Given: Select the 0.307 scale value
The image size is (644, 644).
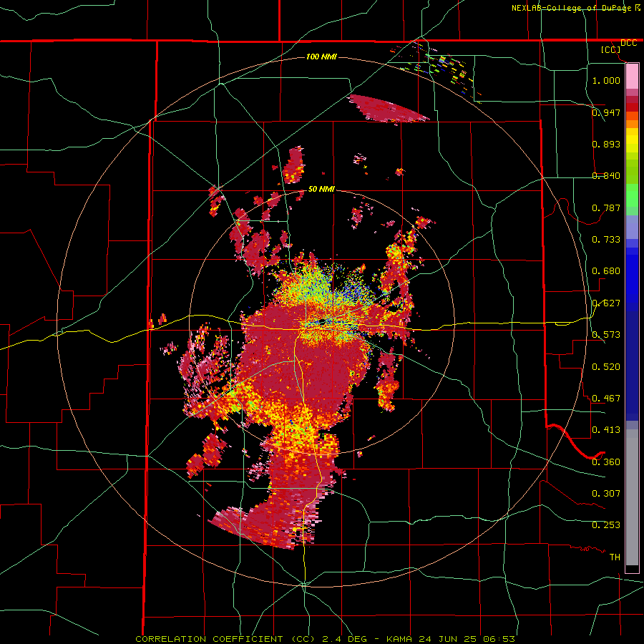Looking at the screenshot, I should click(x=606, y=493).
